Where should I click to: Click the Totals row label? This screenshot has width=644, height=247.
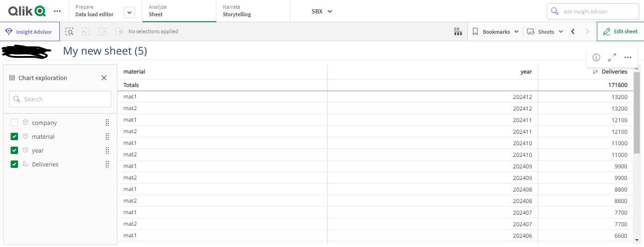click(x=131, y=85)
